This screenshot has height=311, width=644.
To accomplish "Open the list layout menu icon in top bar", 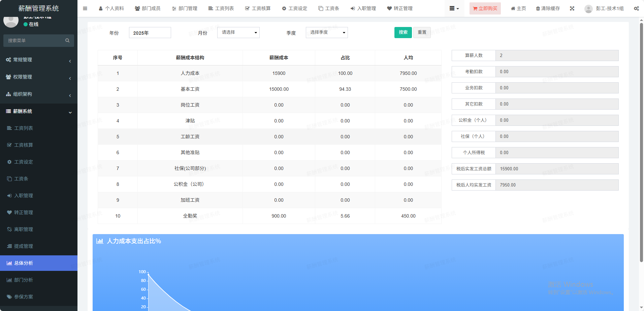I will coord(454,8).
